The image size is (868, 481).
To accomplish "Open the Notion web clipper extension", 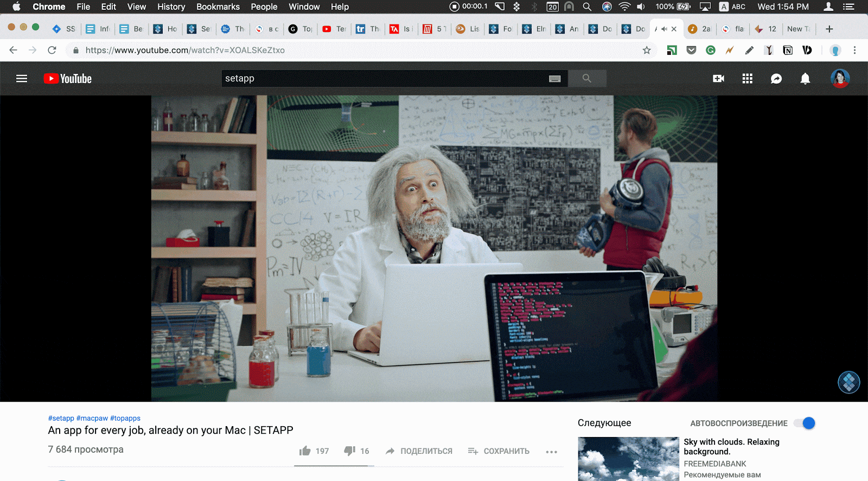I will pyautogui.click(x=788, y=50).
